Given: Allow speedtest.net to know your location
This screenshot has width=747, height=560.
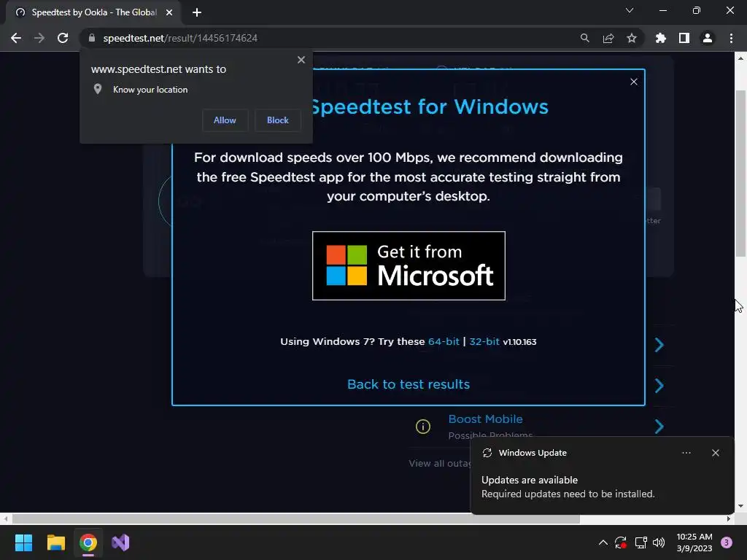Looking at the screenshot, I should coord(225,120).
